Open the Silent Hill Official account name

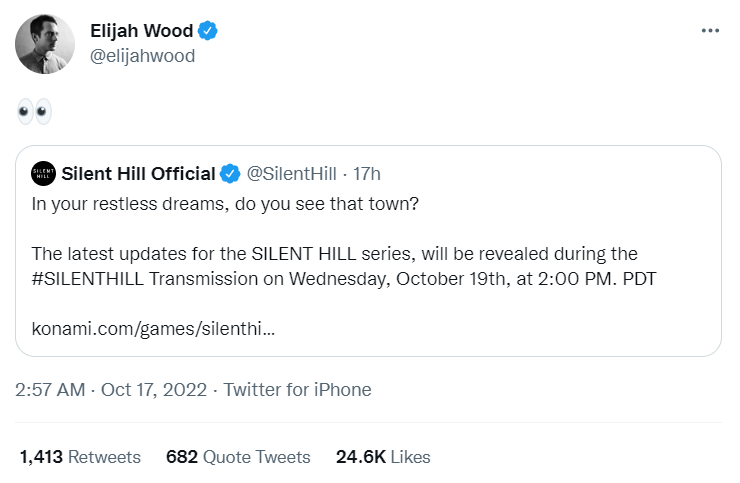coord(138,174)
